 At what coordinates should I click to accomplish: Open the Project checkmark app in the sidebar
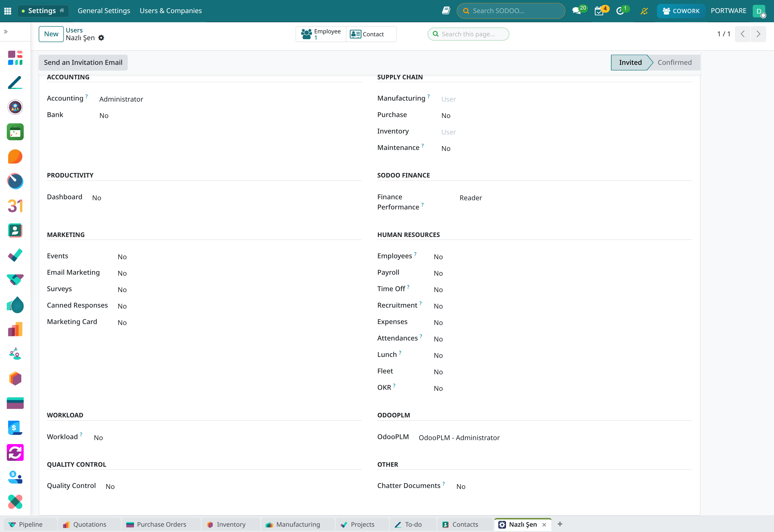point(15,255)
